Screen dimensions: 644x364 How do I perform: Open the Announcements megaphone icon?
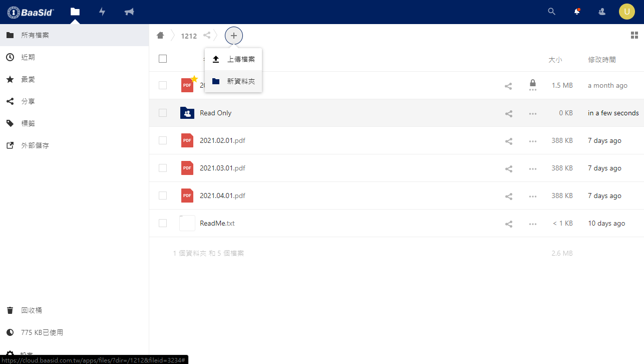coord(129,12)
